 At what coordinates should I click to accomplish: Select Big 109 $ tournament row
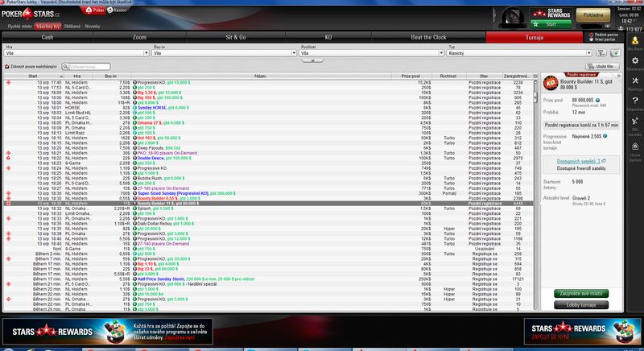click(268, 97)
